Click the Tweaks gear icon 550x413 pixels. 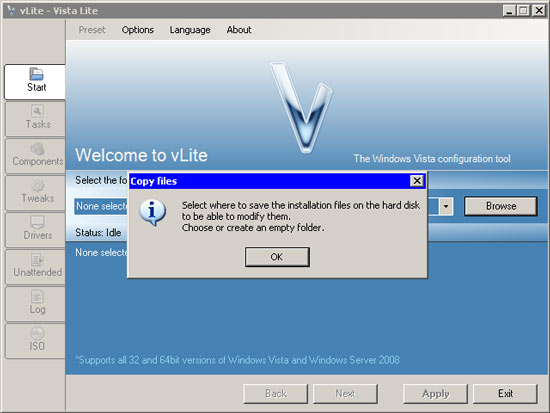click(38, 186)
